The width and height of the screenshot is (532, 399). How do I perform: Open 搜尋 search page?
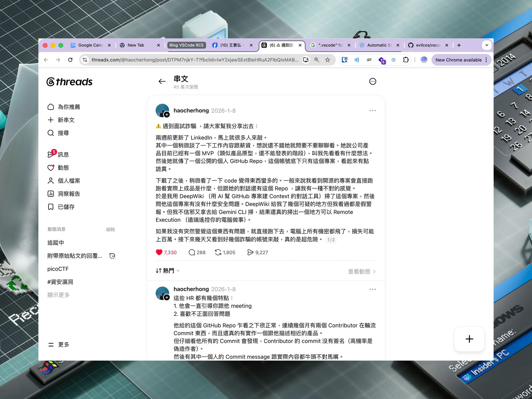[x=58, y=133]
